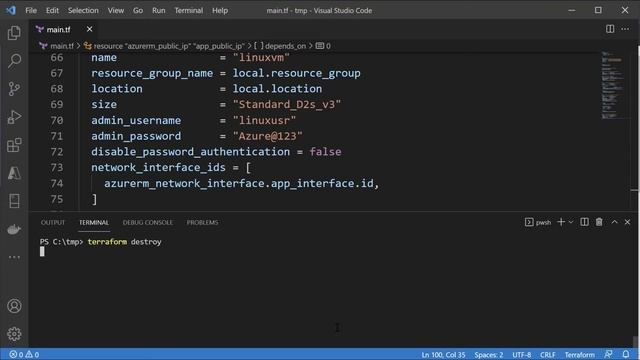This screenshot has height=360, width=640.
Task: Open the Source Control view
Action: click(14, 89)
